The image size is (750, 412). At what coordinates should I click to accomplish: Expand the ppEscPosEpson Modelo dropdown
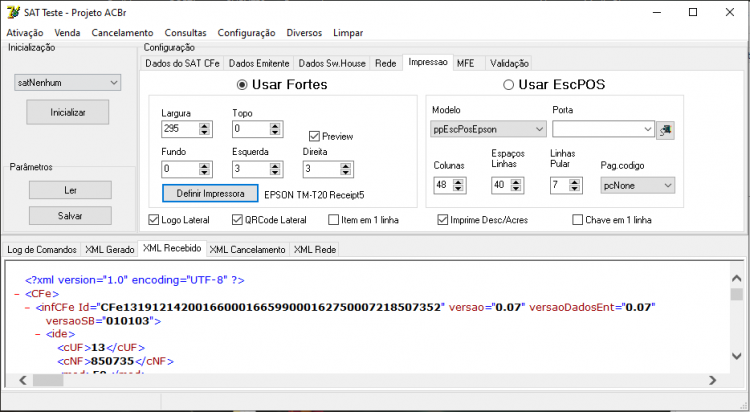pyautogui.click(x=488, y=129)
